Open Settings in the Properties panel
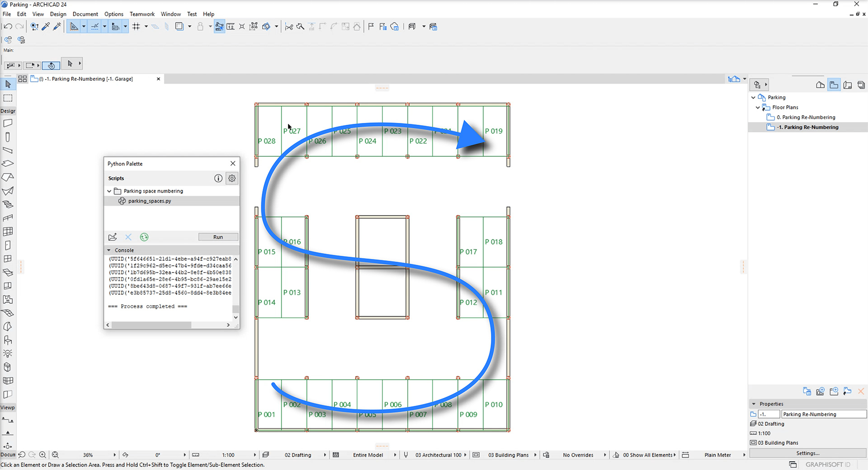Viewport: 868px width, 470px height. point(807,453)
